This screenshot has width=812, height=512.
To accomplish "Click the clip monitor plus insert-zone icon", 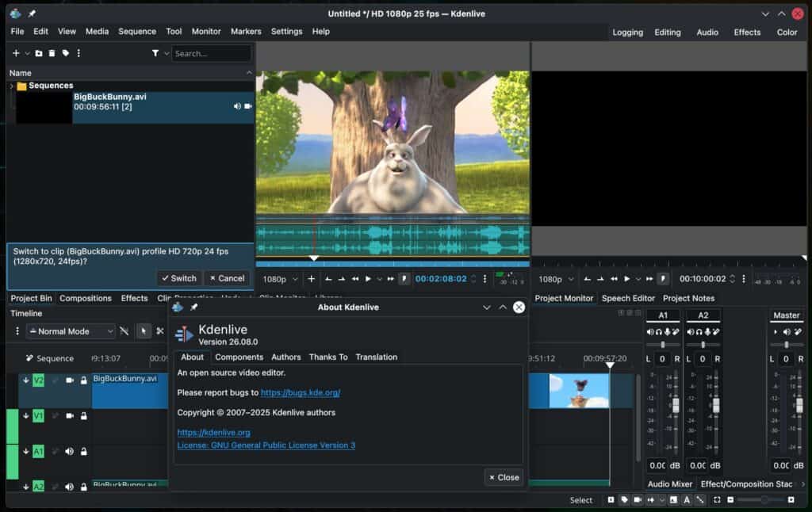I will [x=311, y=279].
